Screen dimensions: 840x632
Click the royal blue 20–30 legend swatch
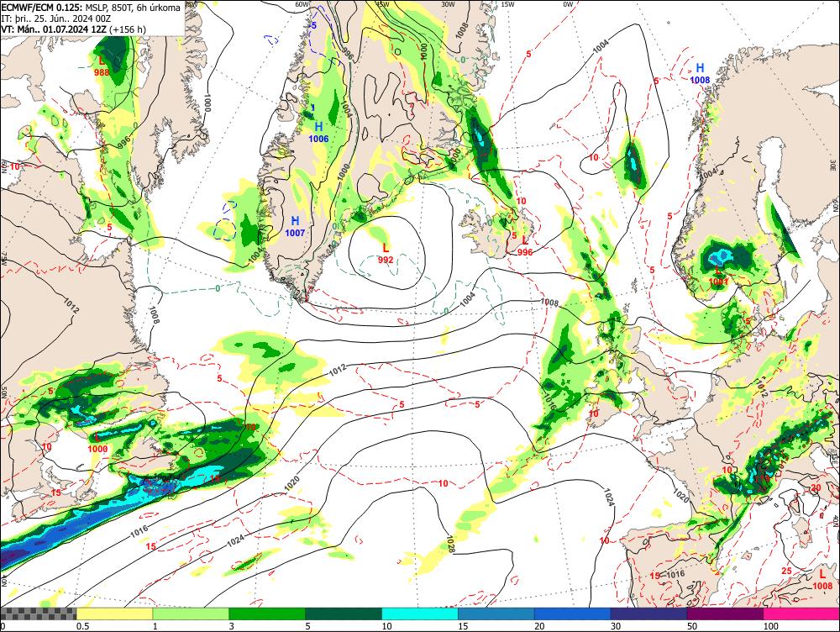click(573, 614)
